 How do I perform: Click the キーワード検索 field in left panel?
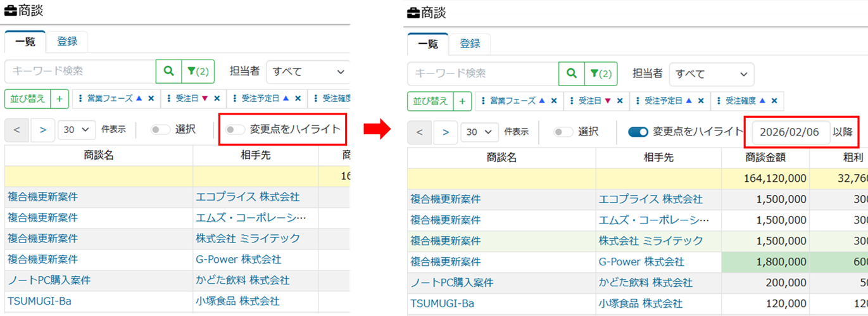[x=80, y=72]
